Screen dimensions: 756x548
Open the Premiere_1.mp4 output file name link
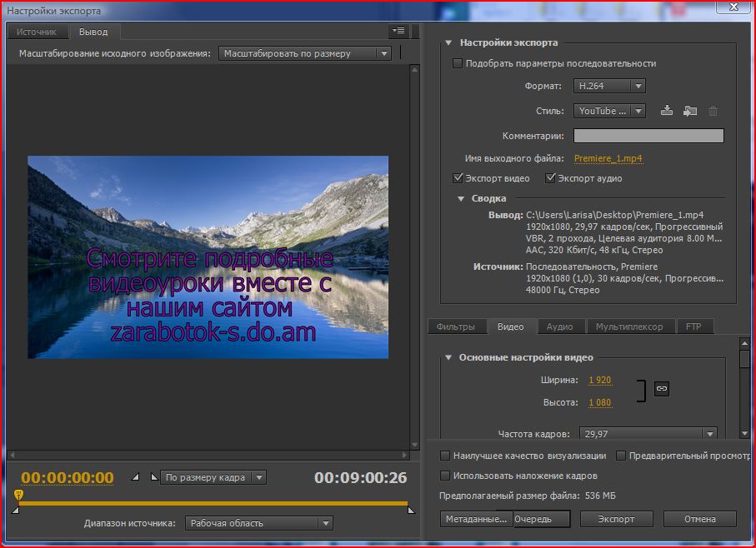pos(608,158)
